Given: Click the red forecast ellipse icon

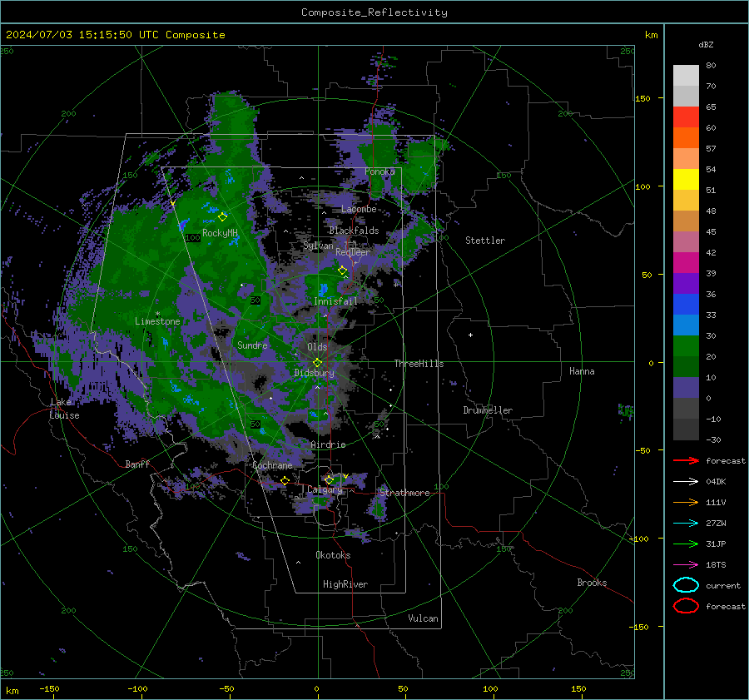Looking at the screenshot, I should pyautogui.click(x=686, y=606).
